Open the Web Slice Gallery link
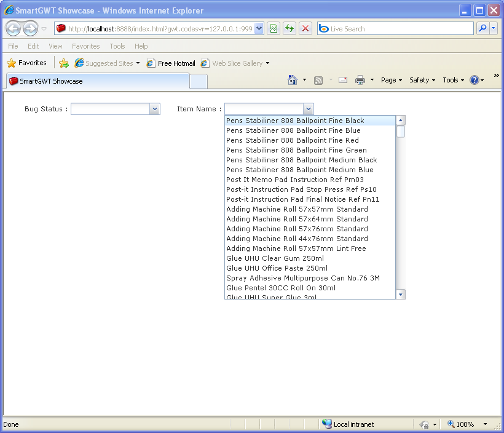 pos(235,63)
